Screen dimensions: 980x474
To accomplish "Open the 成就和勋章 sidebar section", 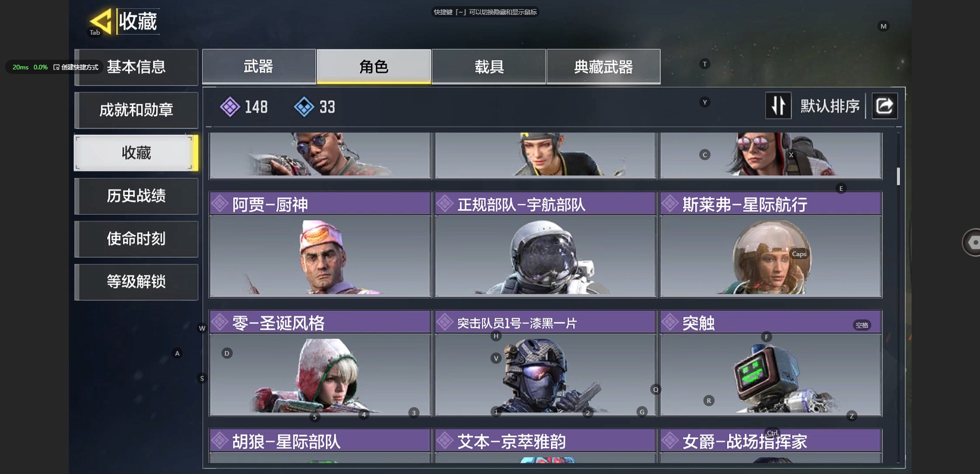I will pyautogui.click(x=136, y=110).
